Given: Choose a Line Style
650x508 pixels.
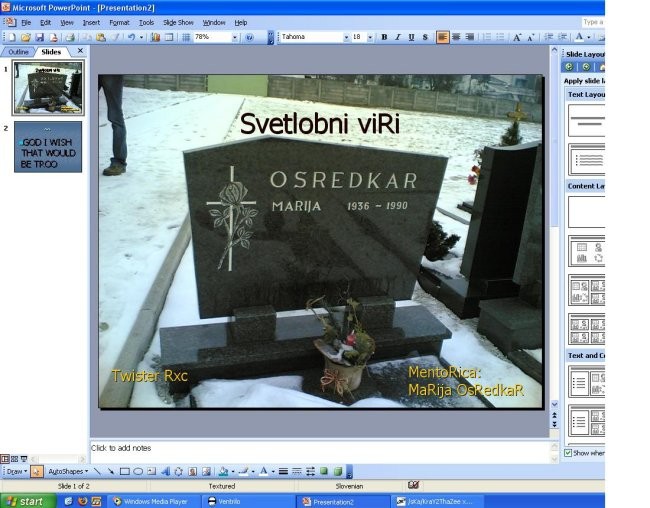Looking at the screenshot, I should click(x=284, y=472).
